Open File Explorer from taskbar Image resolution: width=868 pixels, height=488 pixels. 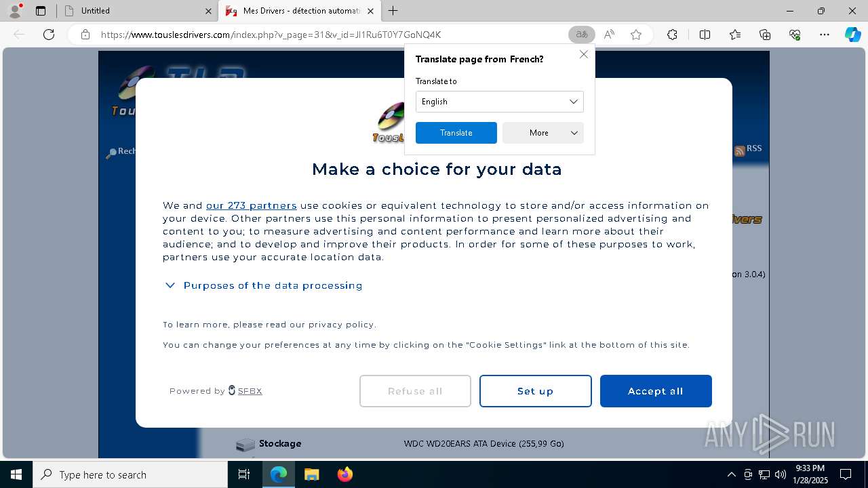tap(311, 474)
